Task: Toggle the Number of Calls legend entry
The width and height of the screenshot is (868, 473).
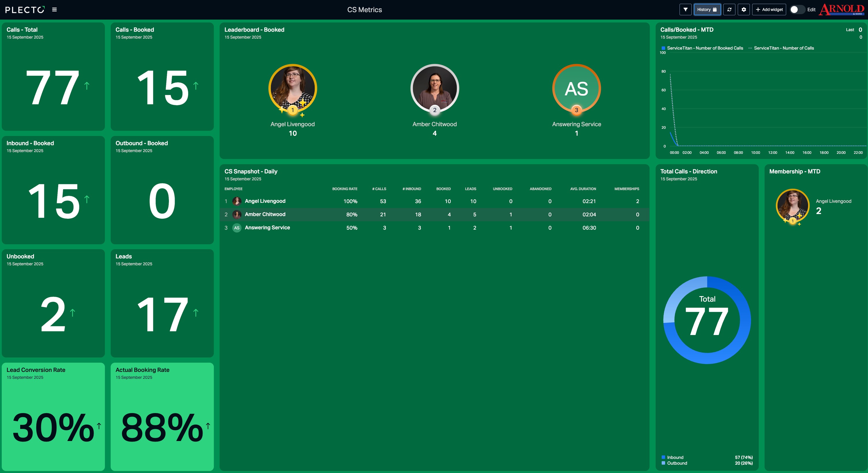Action: 781,48
